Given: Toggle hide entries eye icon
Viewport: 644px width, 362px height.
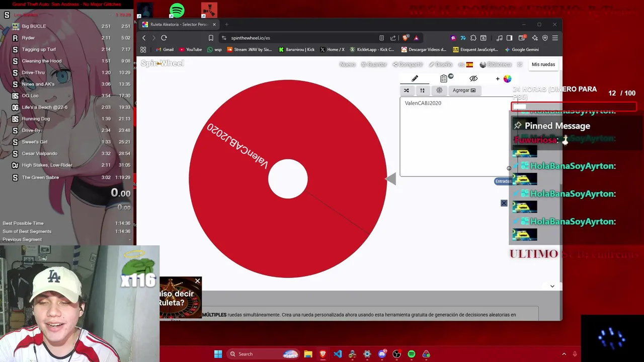Looking at the screenshot, I should pos(473,78).
